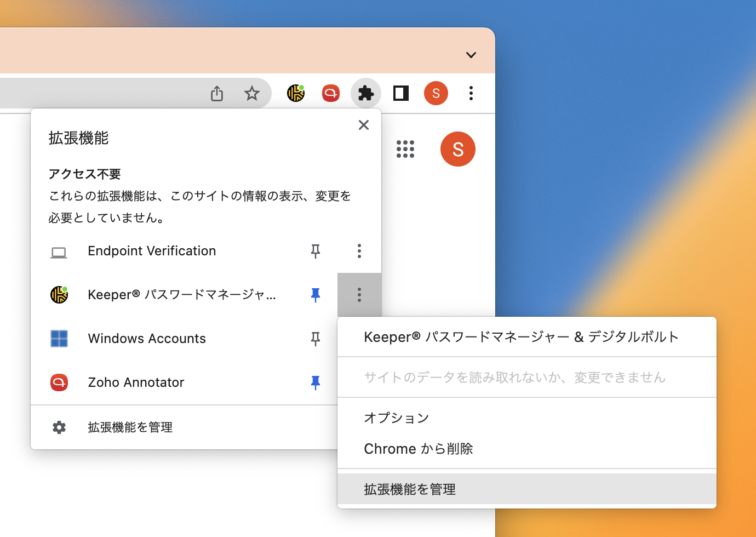
Task: Select highlighted 拡張機能を管理 in context menu
Action: (410, 489)
